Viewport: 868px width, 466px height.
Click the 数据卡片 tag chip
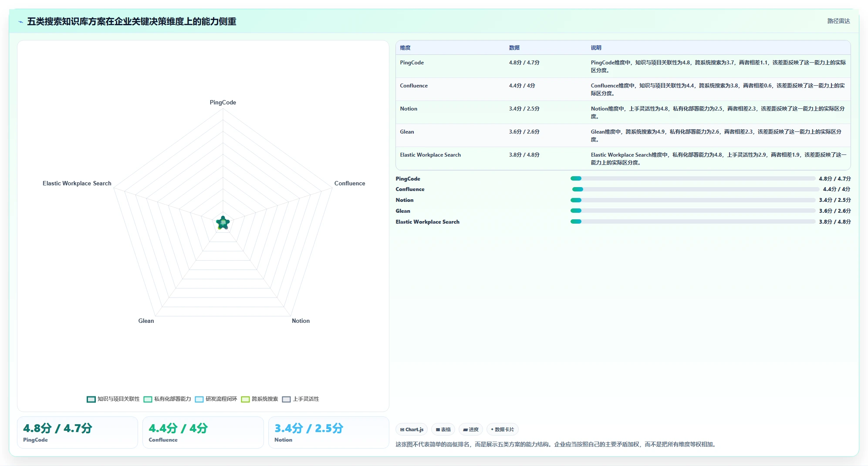click(x=503, y=429)
